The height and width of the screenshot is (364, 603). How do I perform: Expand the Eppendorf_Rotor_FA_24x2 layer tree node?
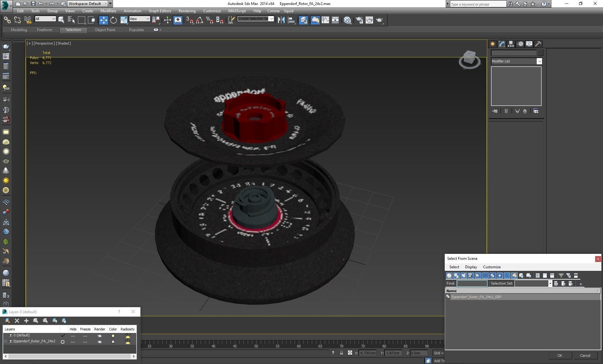pos(5,341)
